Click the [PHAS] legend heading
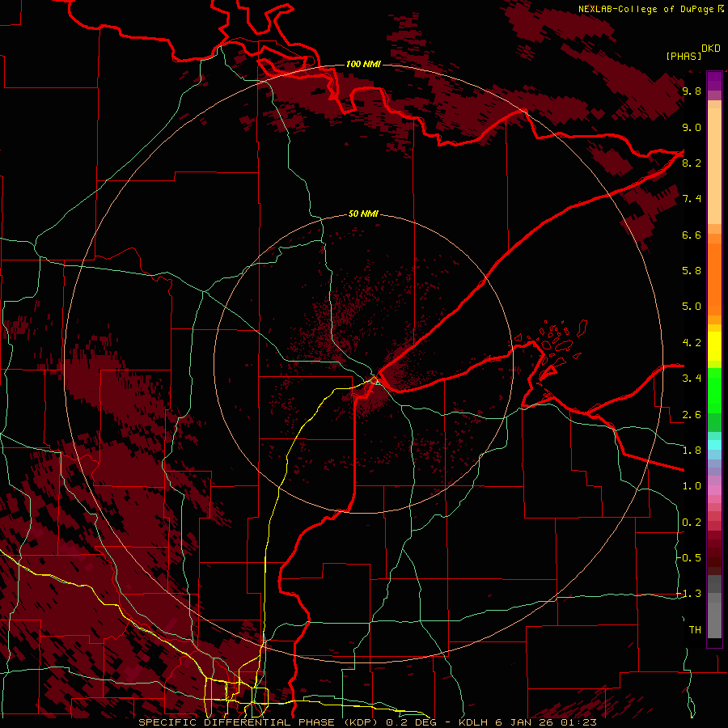728x728 pixels. click(684, 57)
